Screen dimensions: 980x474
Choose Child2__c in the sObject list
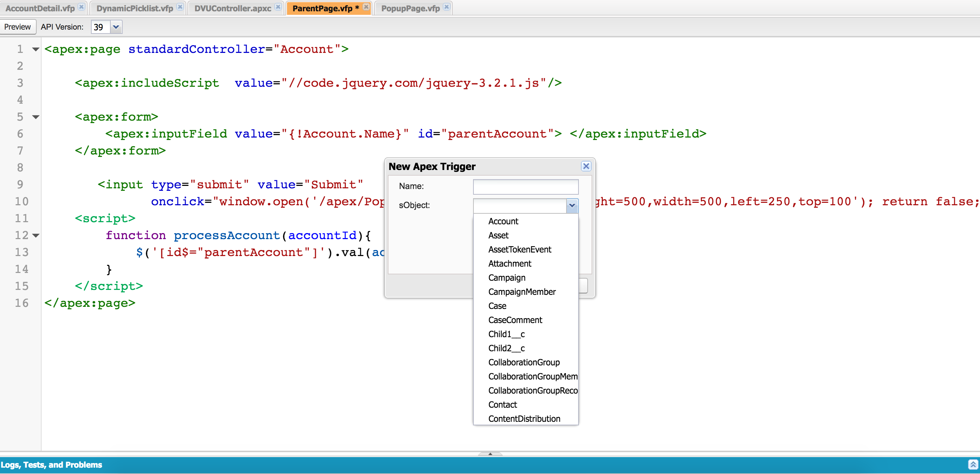coord(525,348)
